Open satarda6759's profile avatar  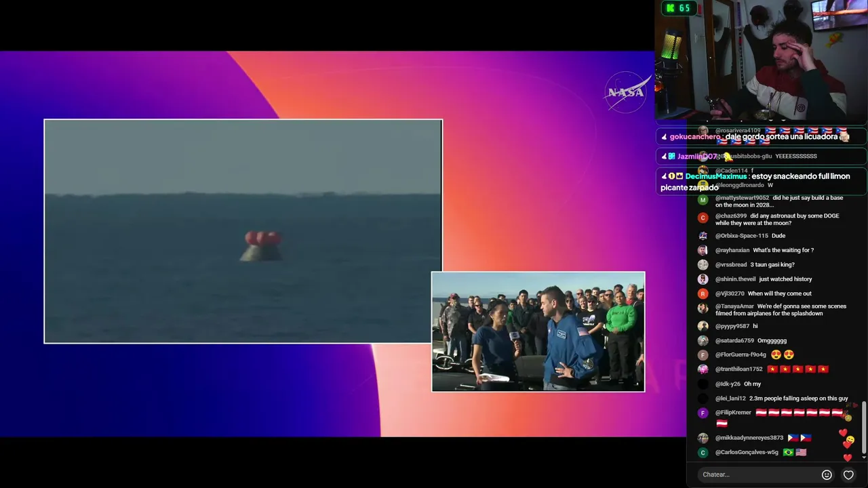click(703, 340)
